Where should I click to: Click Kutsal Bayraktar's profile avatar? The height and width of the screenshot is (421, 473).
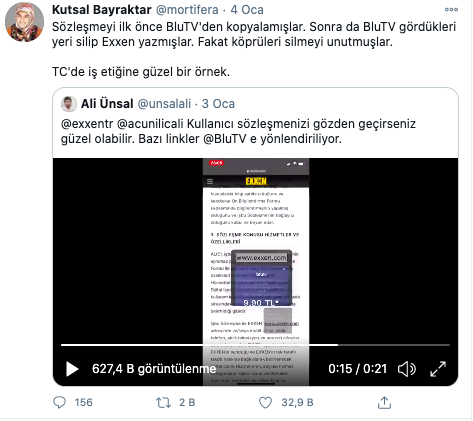tap(24, 22)
